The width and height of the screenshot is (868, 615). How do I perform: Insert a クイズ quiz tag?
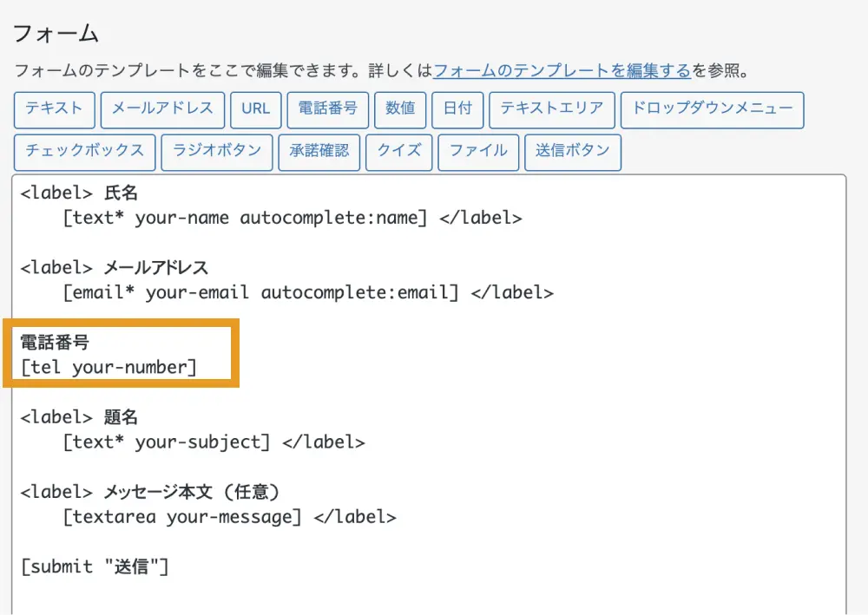[x=398, y=151]
